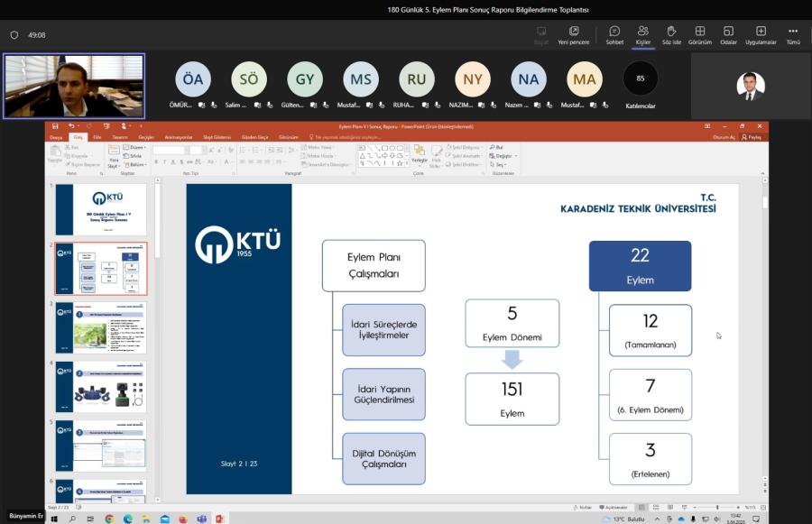Select slide 2 thumbnail in panel
The height and width of the screenshot is (524, 812).
tap(101, 269)
